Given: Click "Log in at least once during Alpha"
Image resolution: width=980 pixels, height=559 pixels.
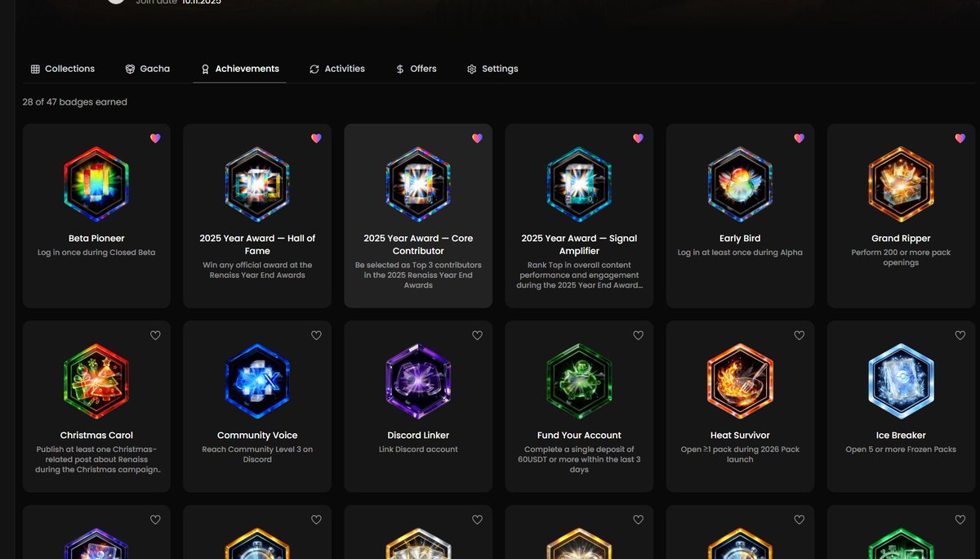Looking at the screenshot, I should (x=740, y=253).
